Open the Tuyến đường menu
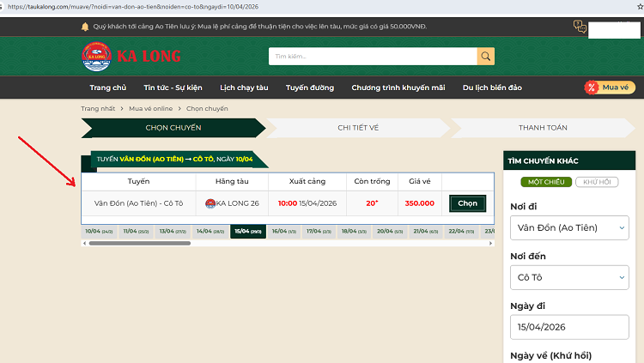The width and height of the screenshot is (644, 363). [x=309, y=88]
